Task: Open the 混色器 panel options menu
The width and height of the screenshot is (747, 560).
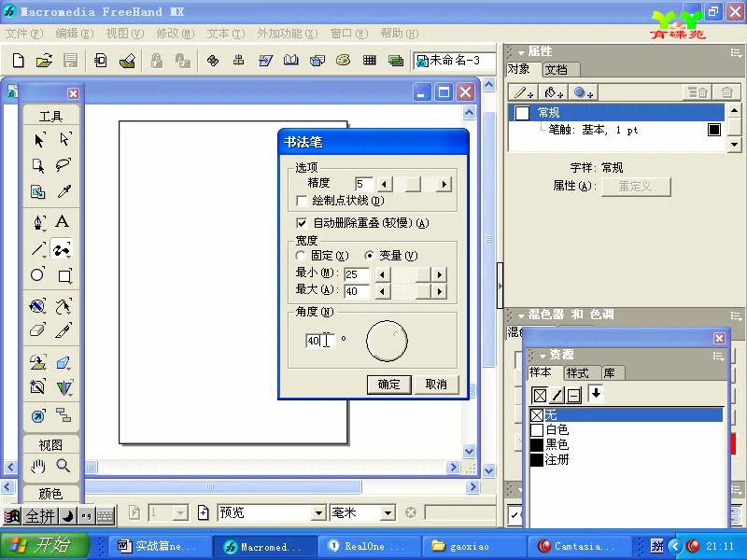Action: [x=736, y=315]
